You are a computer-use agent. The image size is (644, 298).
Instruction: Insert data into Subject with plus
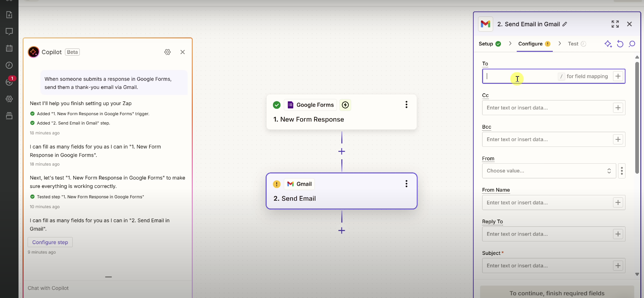click(618, 266)
